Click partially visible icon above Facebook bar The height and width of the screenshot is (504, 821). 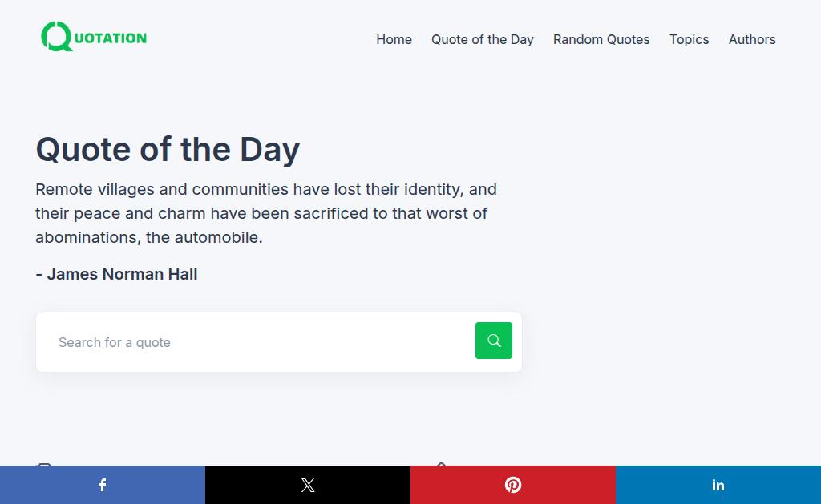(45, 464)
